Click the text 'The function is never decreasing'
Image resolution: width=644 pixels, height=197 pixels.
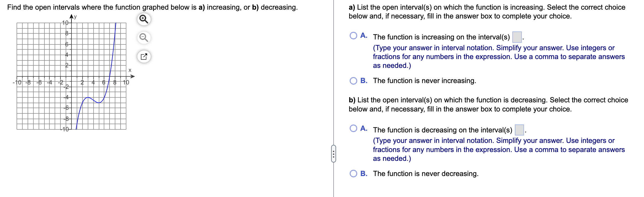point(426,174)
